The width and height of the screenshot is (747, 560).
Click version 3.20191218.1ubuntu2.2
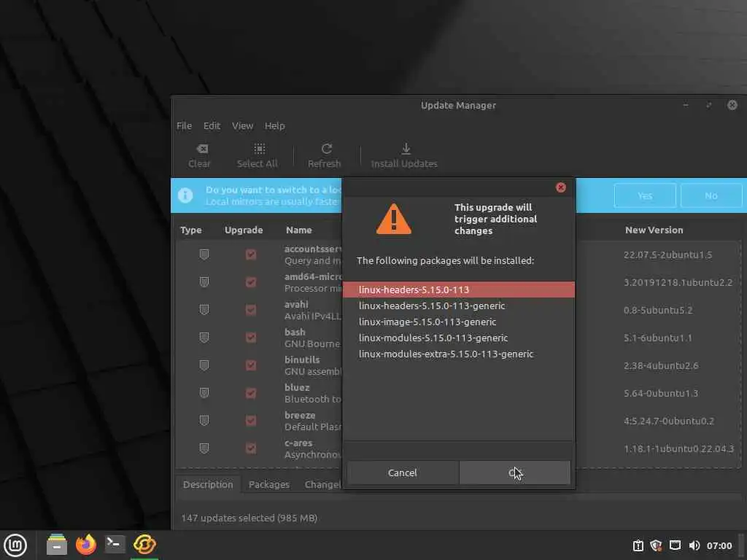678,282
